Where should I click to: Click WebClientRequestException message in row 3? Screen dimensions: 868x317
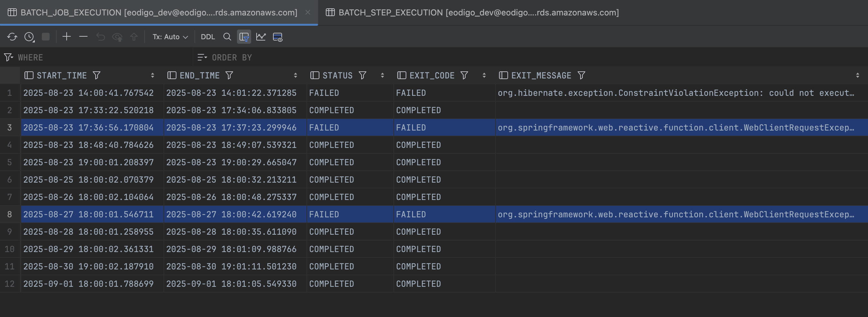point(681,128)
